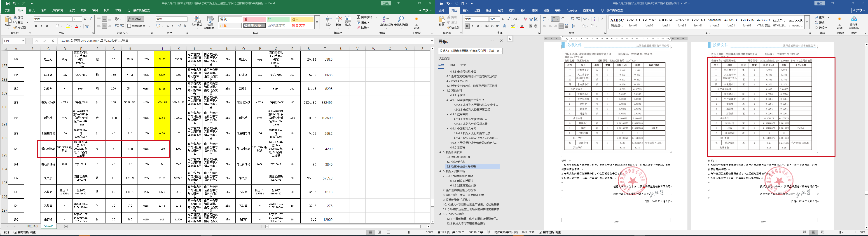This screenshot has height=236, width=868.
Task: Open Excel number format dropdown showing 常规
Action: point(186,19)
